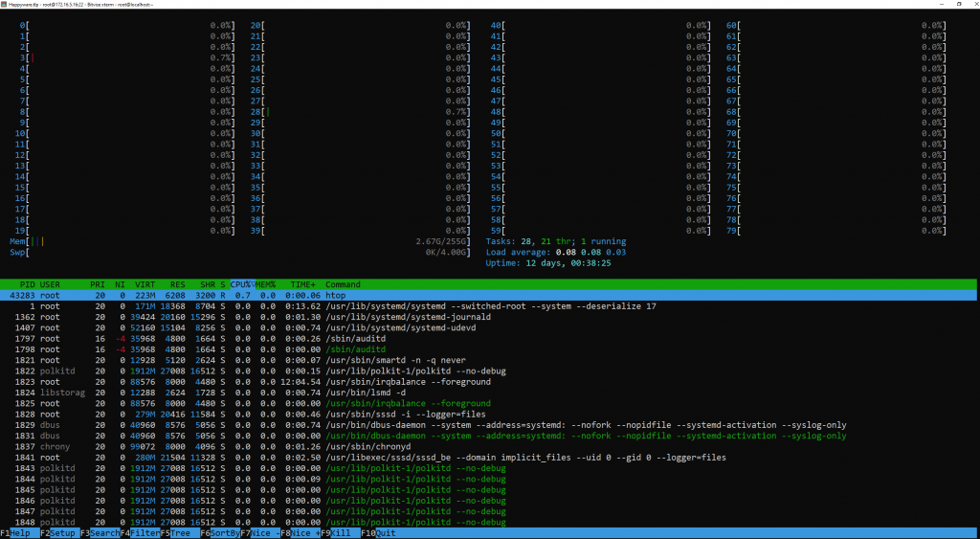Select the white /sbin/auditd row PID 1797
This screenshot has width=980, height=539.
tap(490, 338)
